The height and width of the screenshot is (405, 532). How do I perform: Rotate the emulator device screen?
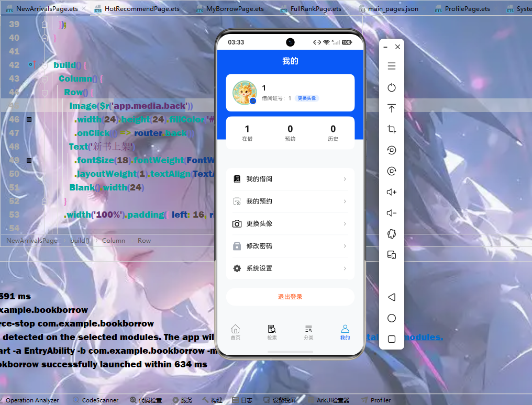pos(392,234)
